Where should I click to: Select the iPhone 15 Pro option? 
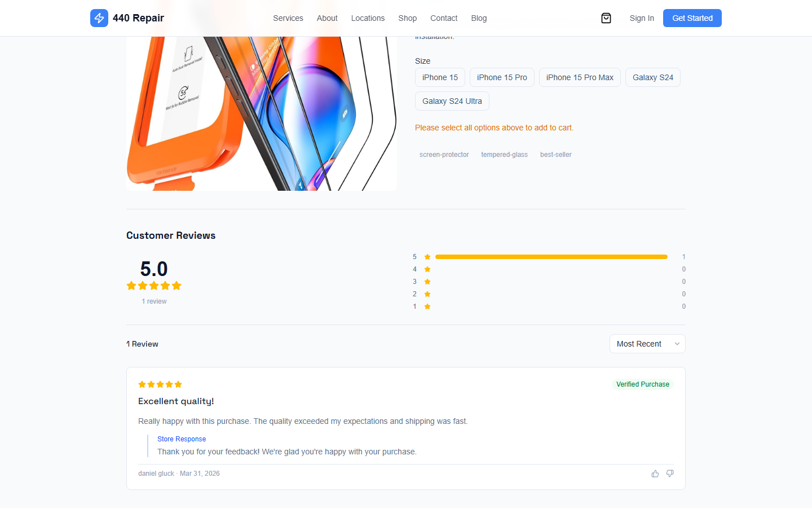click(502, 77)
